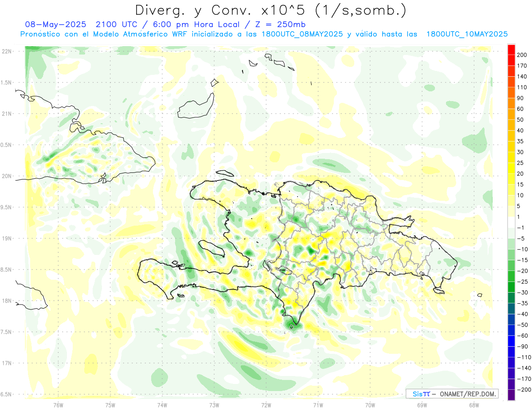Click the green swatch between -20 and -25
This screenshot has width=532, height=411.
click(x=512, y=276)
